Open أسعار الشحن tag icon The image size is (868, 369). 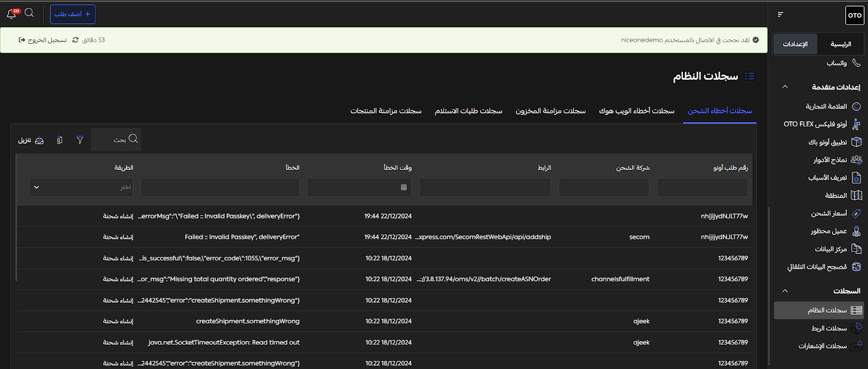857,213
